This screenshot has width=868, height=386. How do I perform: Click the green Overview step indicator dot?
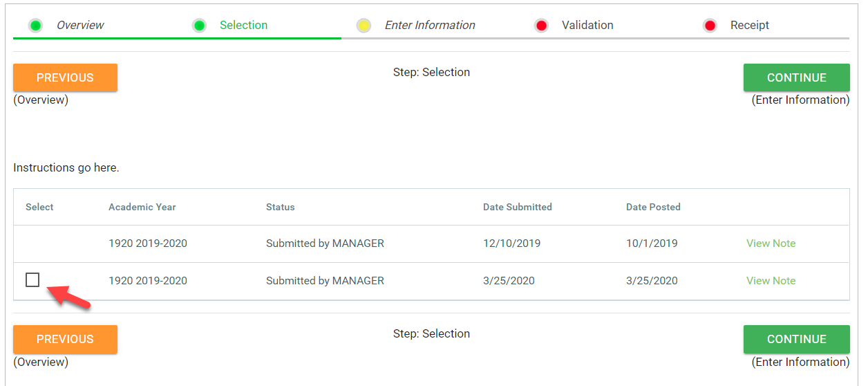(x=36, y=26)
